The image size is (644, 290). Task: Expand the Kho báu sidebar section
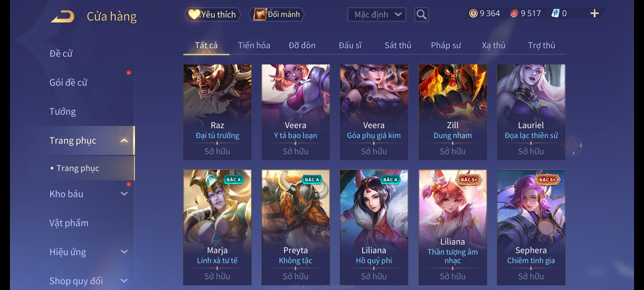click(124, 194)
